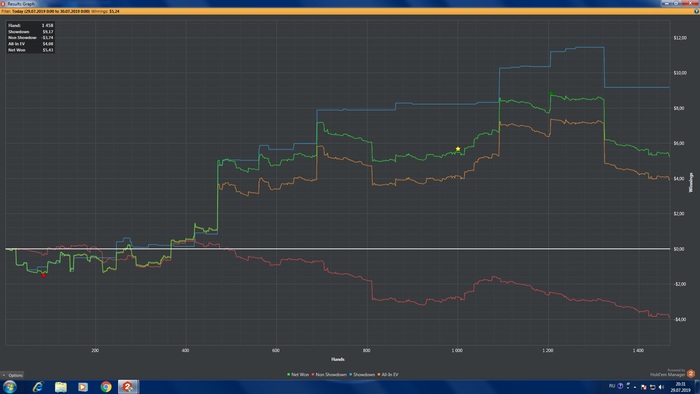Click the $0,00 axis label

679,249
